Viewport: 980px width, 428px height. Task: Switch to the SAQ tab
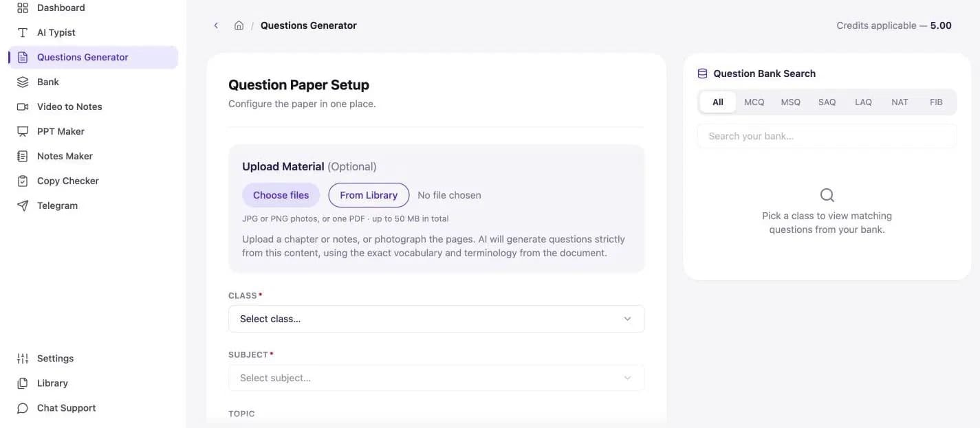(x=827, y=102)
